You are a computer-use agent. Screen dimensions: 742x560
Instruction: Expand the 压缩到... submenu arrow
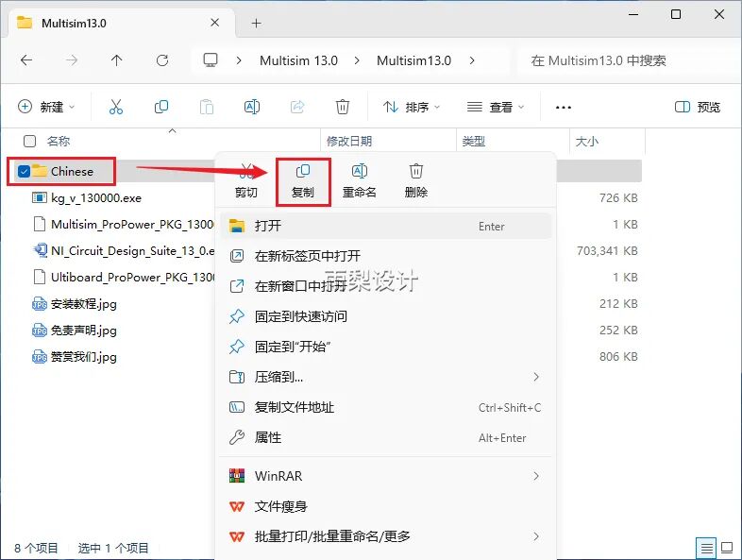[535, 377]
